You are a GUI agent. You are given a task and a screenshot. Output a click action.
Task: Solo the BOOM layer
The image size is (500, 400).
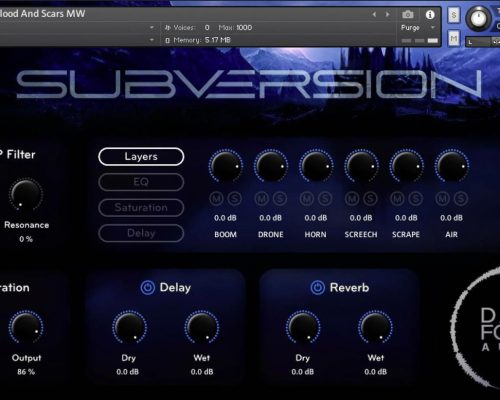235,199
